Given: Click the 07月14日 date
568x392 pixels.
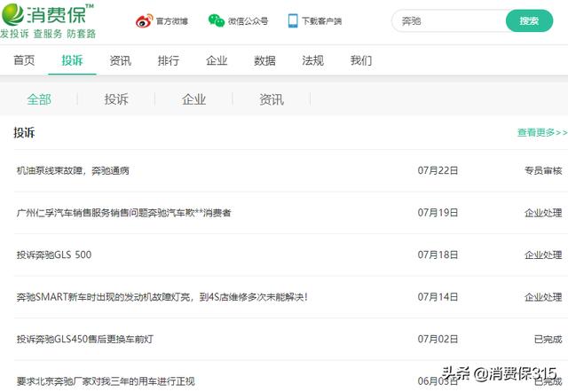Looking at the screenshot, I should click(438, 297).
